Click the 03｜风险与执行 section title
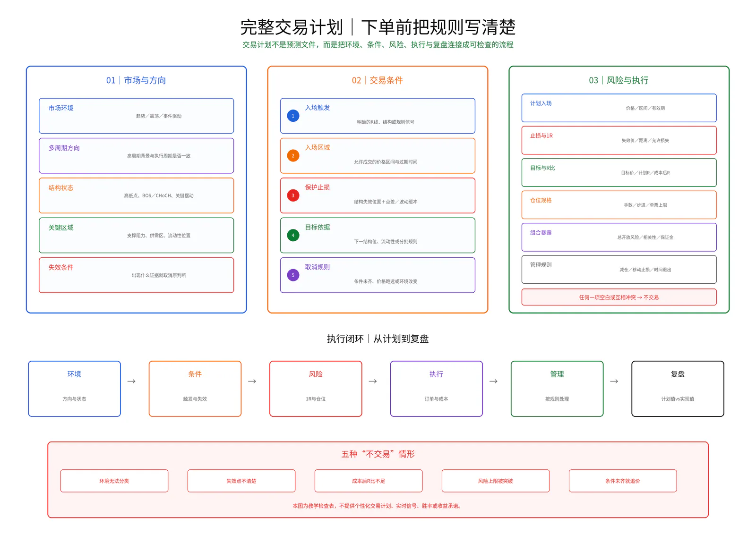756x534 pixels. tap(619, 80)
